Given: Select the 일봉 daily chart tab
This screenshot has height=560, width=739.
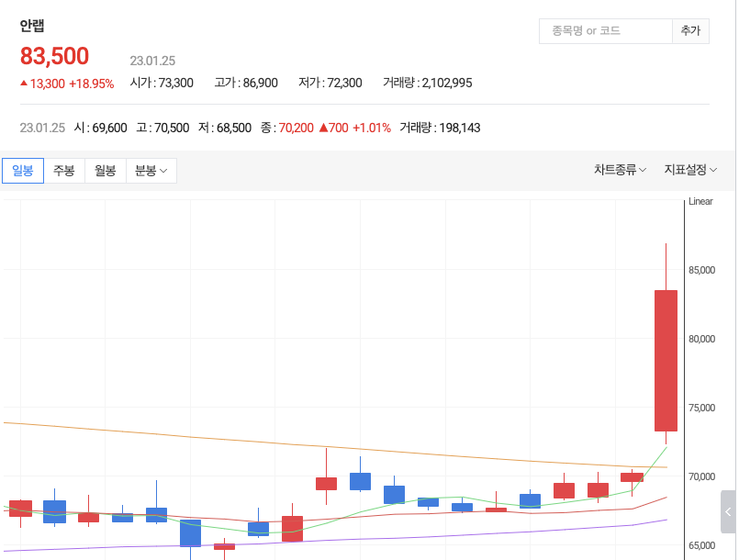Looking at the screenshot, I should click(x=23, y=171).
